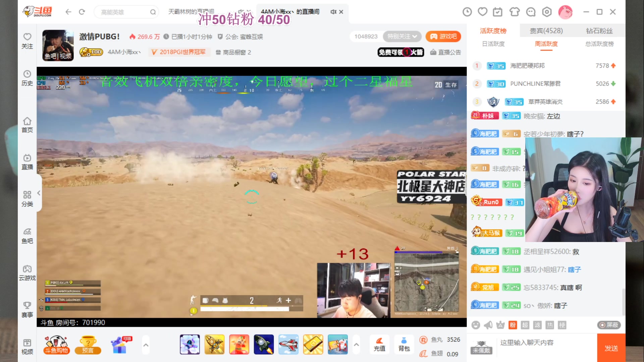Open the 活跃度榜 tab
This screenshot has width=644, height=362.
(493, 31)
